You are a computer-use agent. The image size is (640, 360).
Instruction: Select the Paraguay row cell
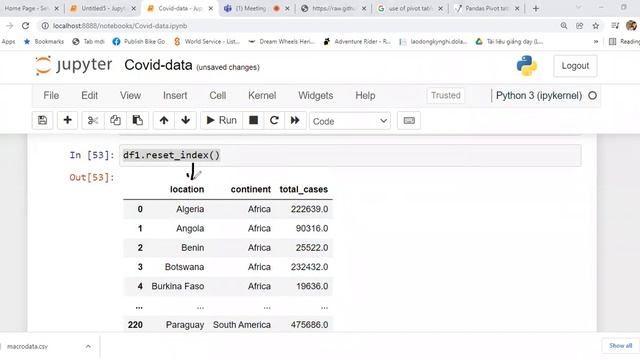point(185,325)
